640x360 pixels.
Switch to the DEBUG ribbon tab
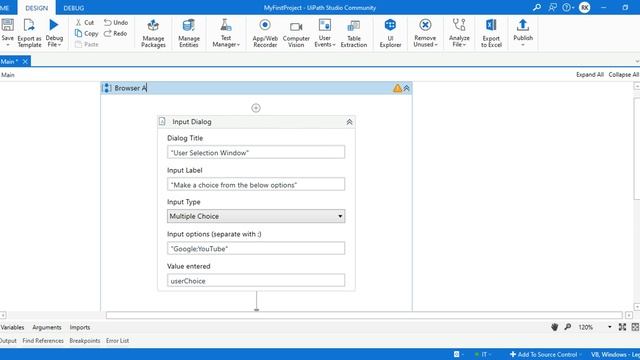click(x=74, y=8)
